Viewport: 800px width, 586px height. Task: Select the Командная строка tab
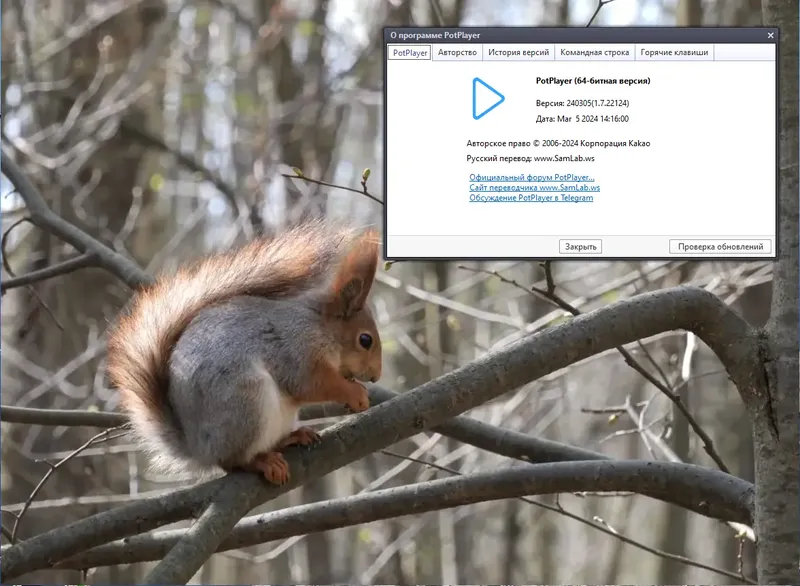coord(594,52)
